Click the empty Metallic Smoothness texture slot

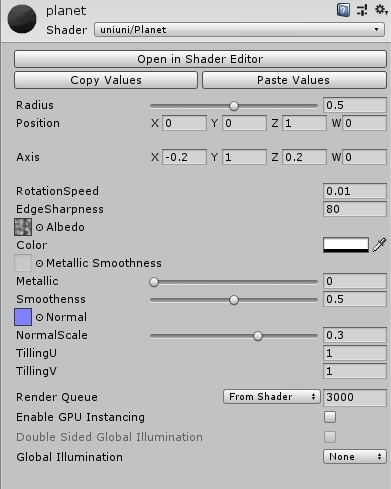(23, 263)
